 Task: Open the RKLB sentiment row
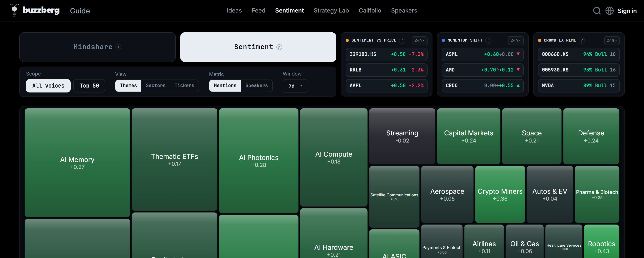[386, 70]
